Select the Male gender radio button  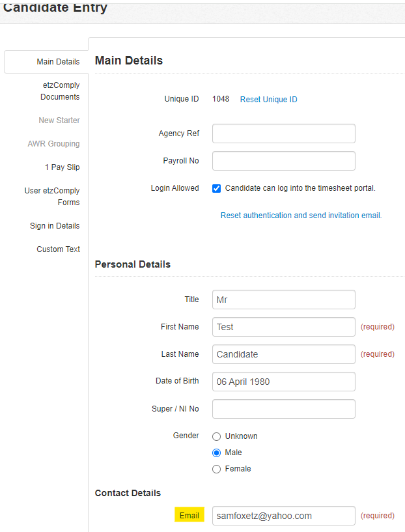point(216,453)
